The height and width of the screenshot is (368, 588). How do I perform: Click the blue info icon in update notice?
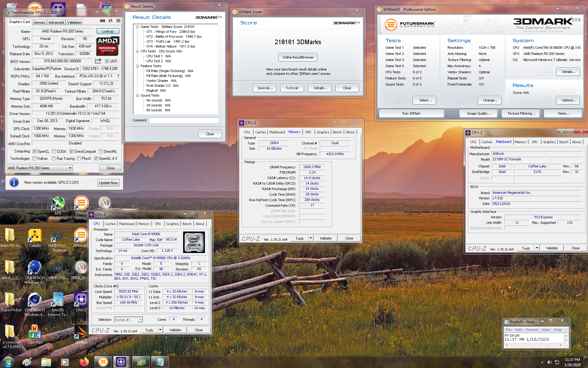(x=14, y=182)
